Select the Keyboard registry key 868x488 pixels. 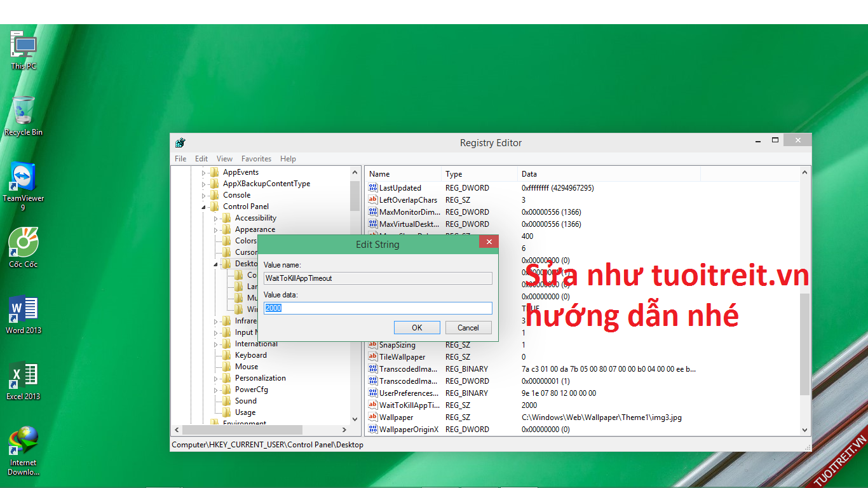click(250, 355)
